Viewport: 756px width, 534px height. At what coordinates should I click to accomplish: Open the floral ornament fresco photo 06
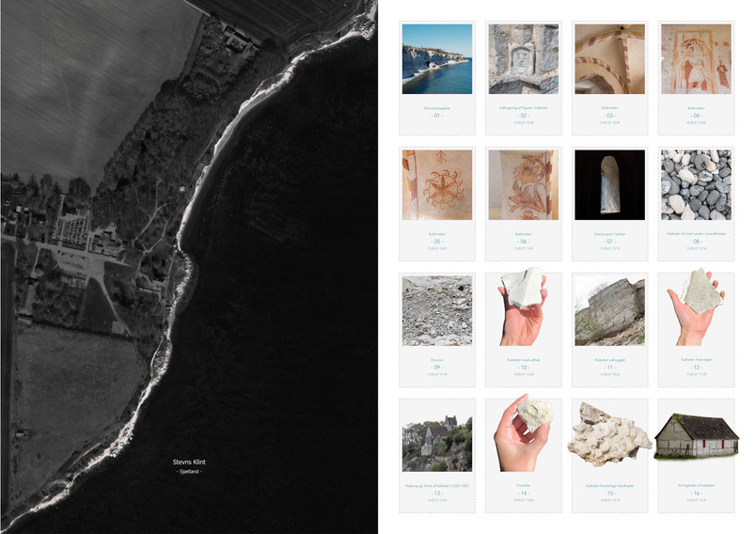click(523, 185)
